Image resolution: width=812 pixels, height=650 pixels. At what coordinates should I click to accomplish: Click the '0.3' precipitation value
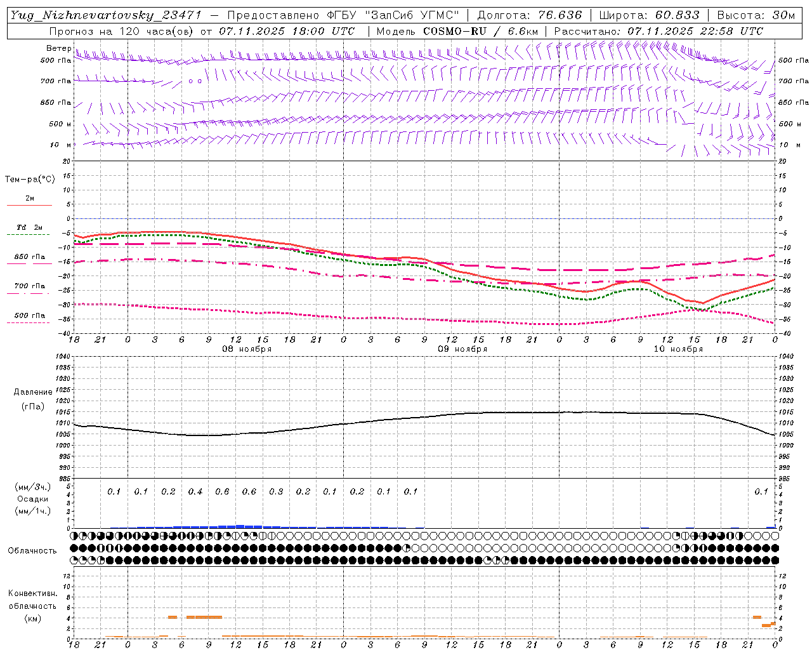coord(277,491)
